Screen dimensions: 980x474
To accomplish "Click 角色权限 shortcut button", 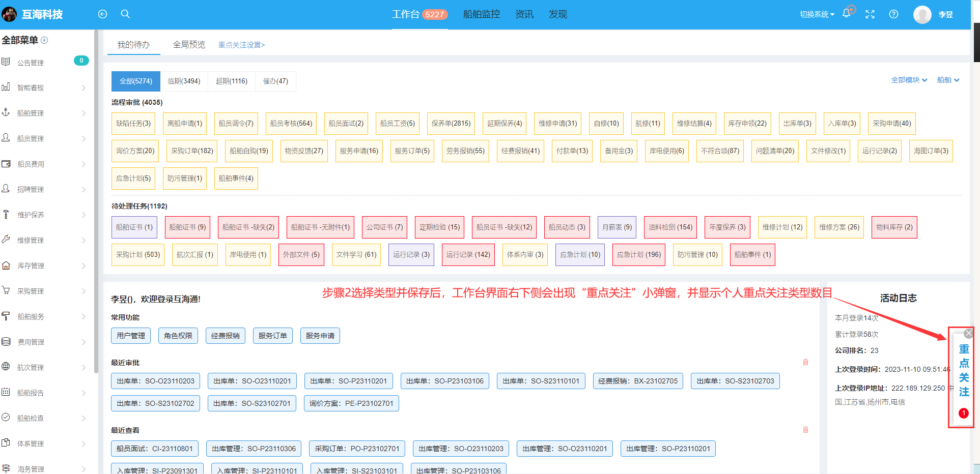I will [178, 336].
